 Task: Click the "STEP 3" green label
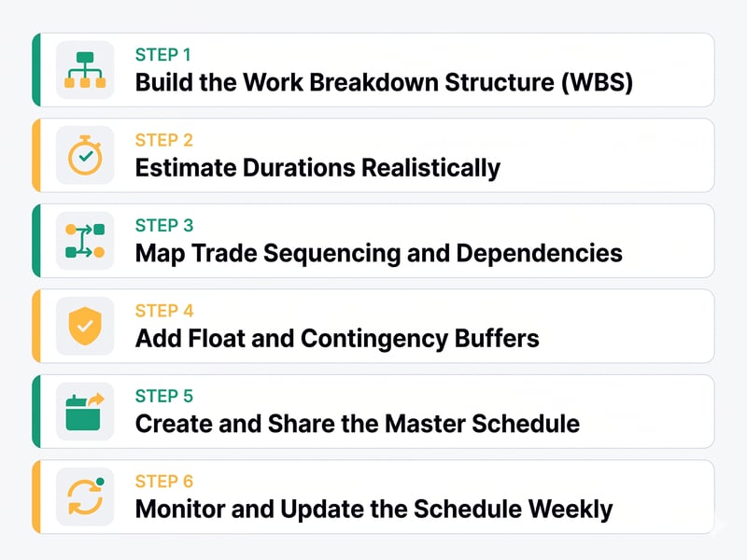[x=163, y=226]
